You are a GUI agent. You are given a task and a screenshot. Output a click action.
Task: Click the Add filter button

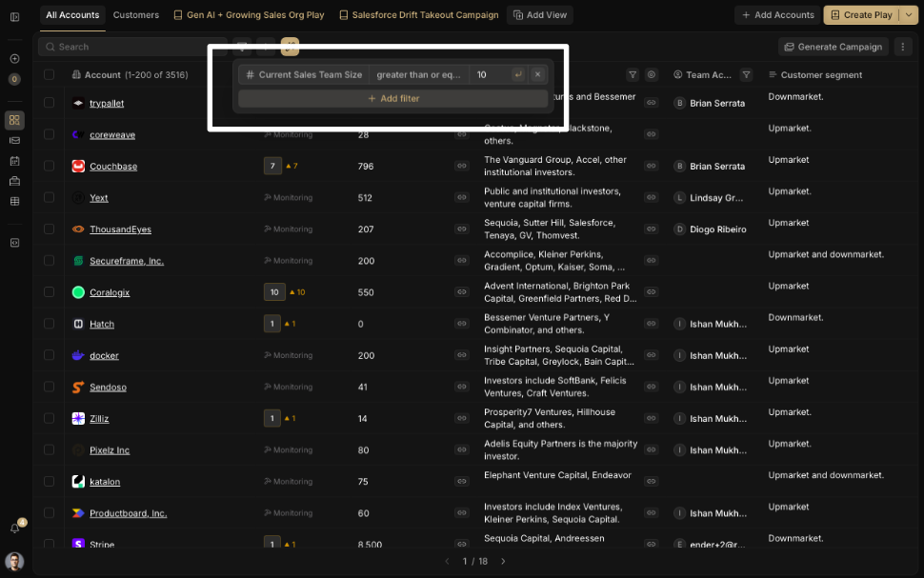[x=392, y=99]
